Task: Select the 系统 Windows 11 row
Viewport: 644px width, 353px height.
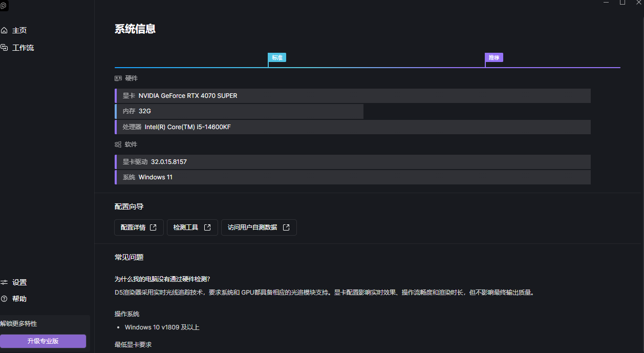Action: tap(353, 177)
